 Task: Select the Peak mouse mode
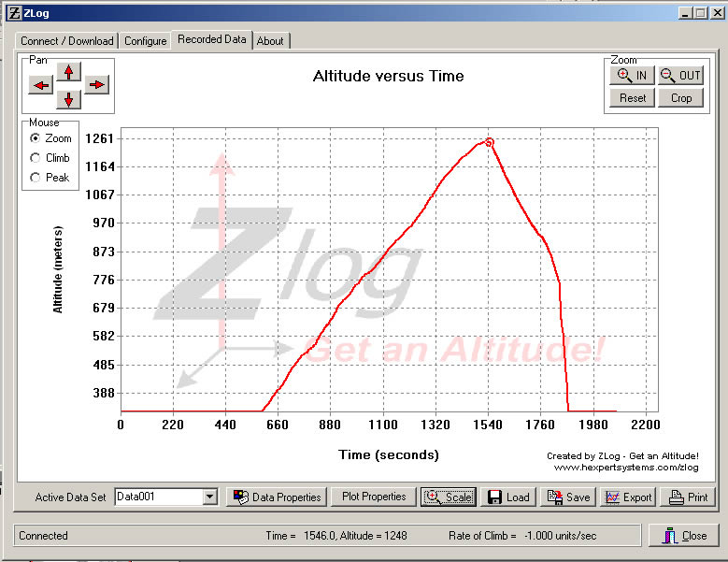pos(36,178)
